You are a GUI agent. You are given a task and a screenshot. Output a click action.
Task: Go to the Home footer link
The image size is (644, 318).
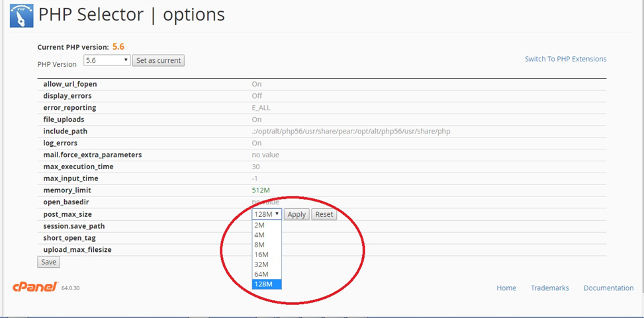(506, 288)
